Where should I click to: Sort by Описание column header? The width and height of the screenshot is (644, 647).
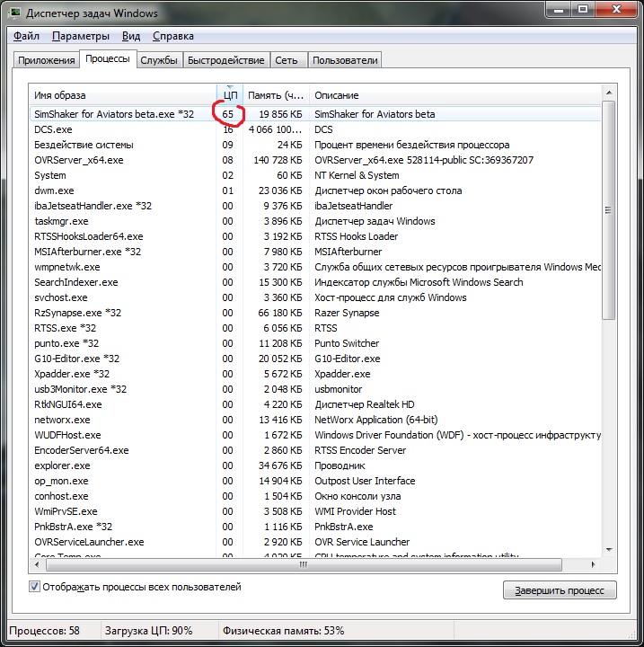455,95
